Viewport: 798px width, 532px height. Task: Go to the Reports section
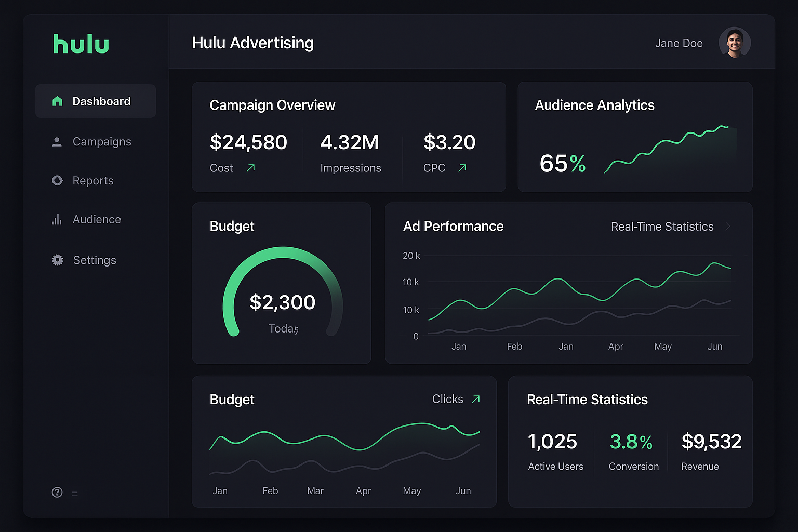[x=93, y=181]
